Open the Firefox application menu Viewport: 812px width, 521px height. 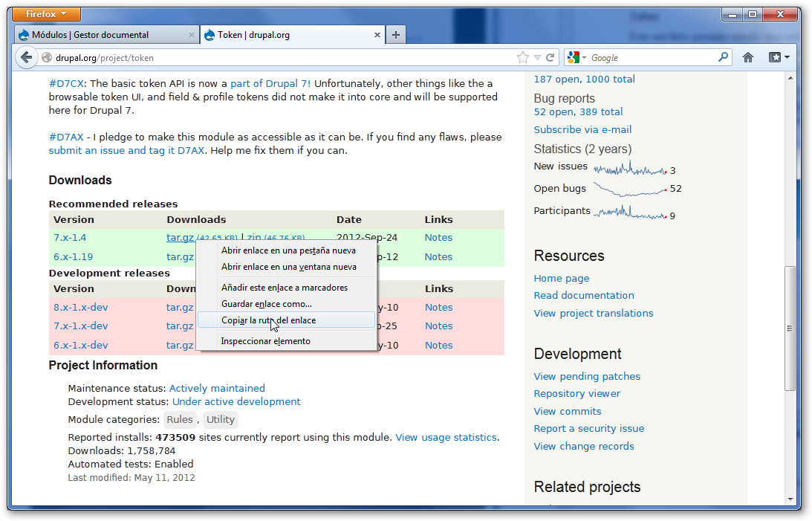click(x=47, y=14)
